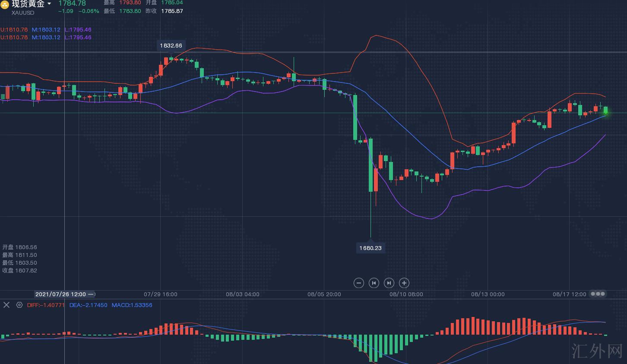Click the 1680.23 low price label
The width and height of the screenshot is (627, 364).
tap(370, 248)
